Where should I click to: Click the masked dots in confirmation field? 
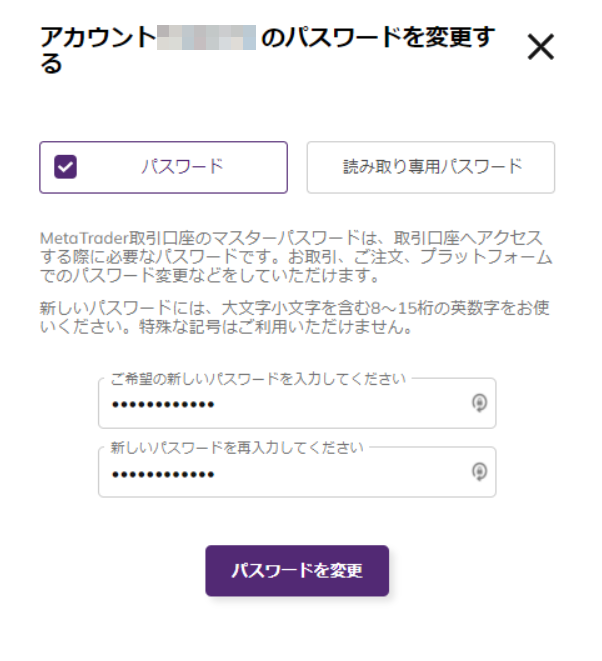coord(164,475)
